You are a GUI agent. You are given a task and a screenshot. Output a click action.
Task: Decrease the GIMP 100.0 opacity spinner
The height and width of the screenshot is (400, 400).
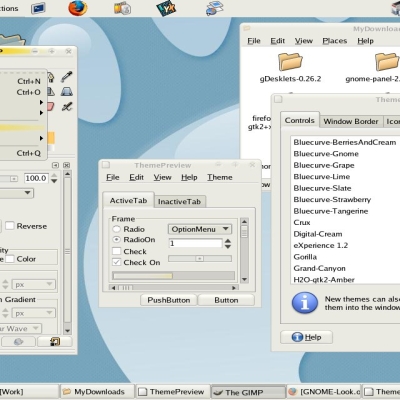[x=54, y=181]
